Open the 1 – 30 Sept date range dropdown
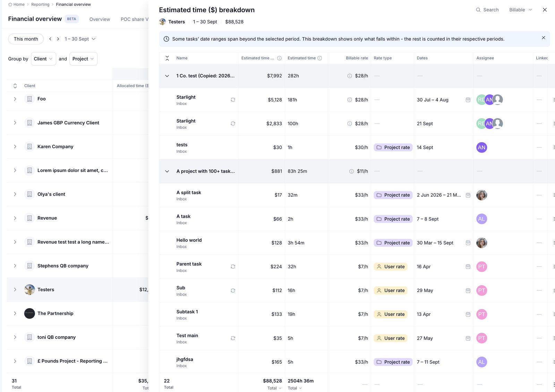The width and height of the screenshot is (555, 392). click(x=80, y=39)
